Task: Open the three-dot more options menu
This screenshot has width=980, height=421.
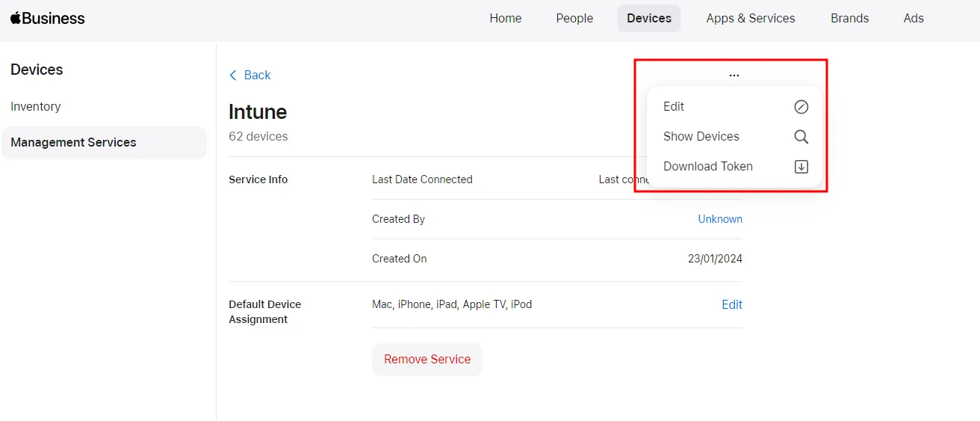Action: (734, 76)
